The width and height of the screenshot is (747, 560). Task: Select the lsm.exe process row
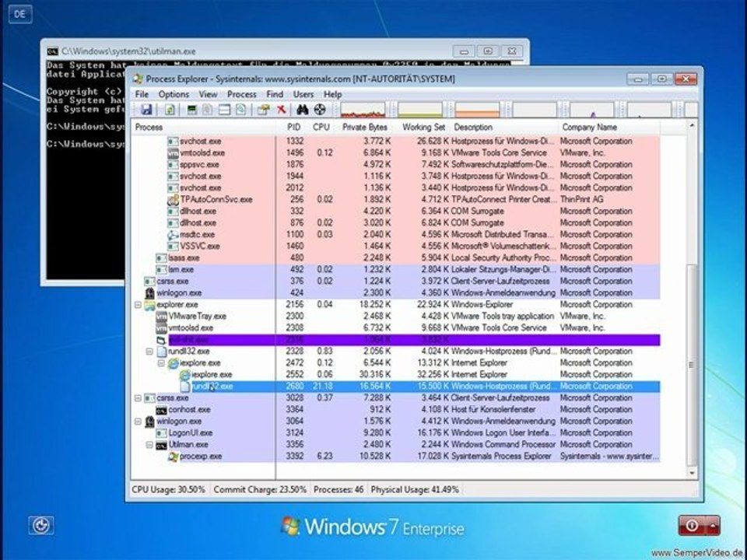pos(396,270)
